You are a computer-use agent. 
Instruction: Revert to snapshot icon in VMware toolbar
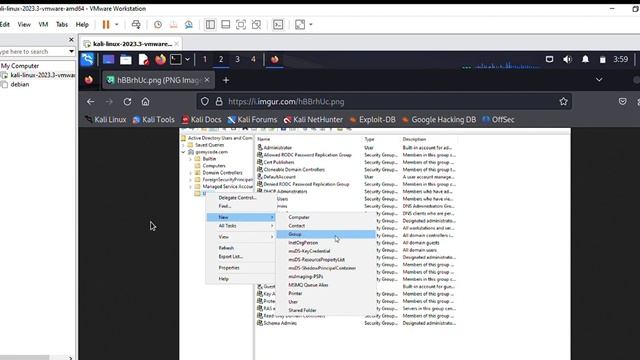[x=173, y=25]
